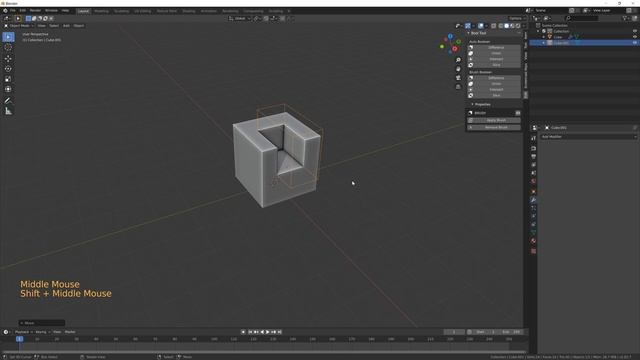Select the Transform tool

[x=8, y=89]
